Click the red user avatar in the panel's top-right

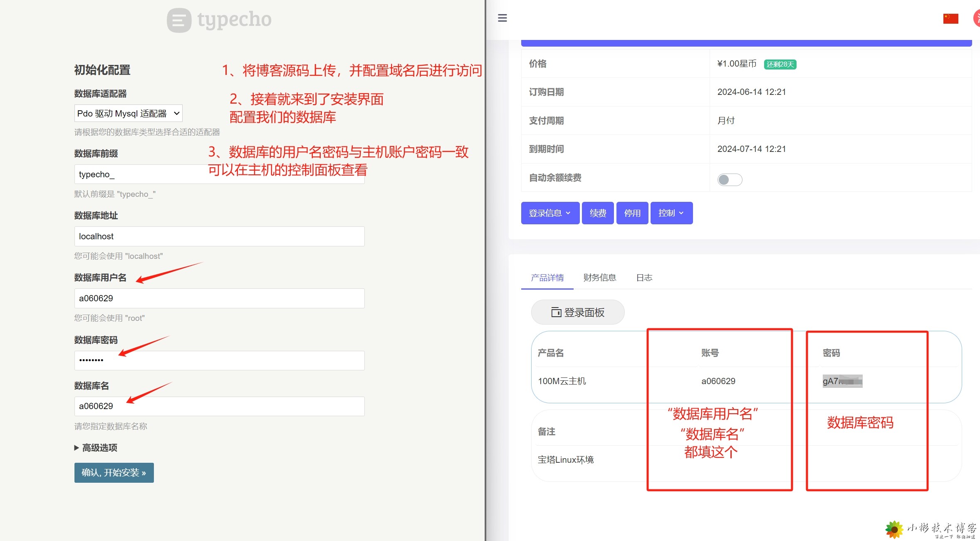click(x=977, y=19)
